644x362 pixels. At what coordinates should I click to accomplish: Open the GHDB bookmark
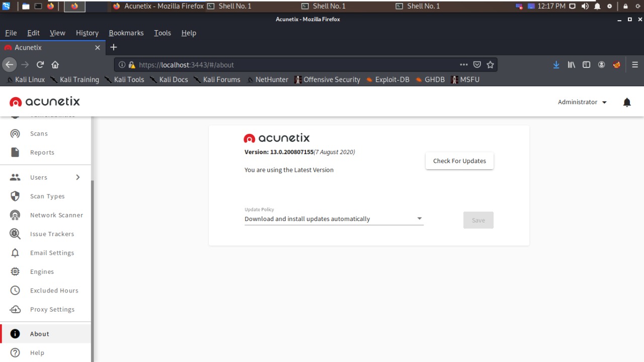[x=430, y=80]
